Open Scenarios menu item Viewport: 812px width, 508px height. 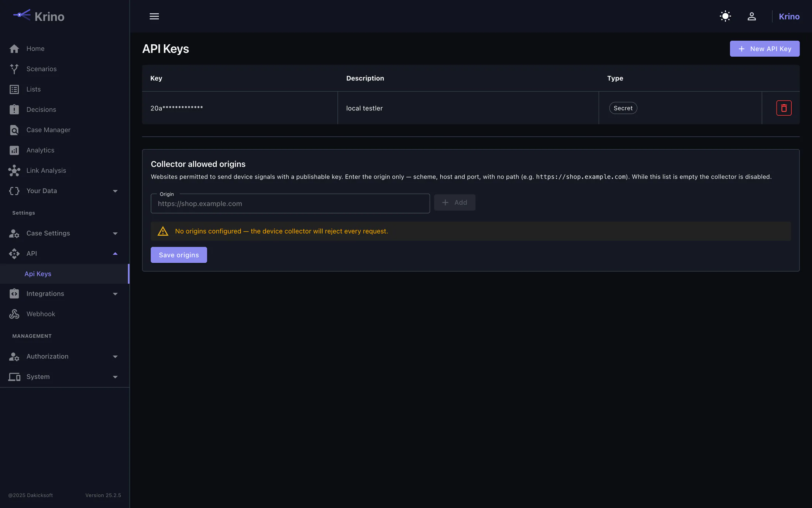pos(65,69)
